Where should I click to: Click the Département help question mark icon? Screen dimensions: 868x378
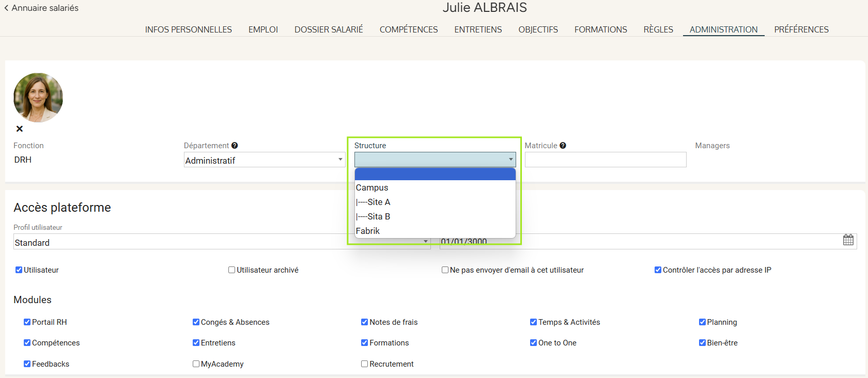click(x=235, y=146)
